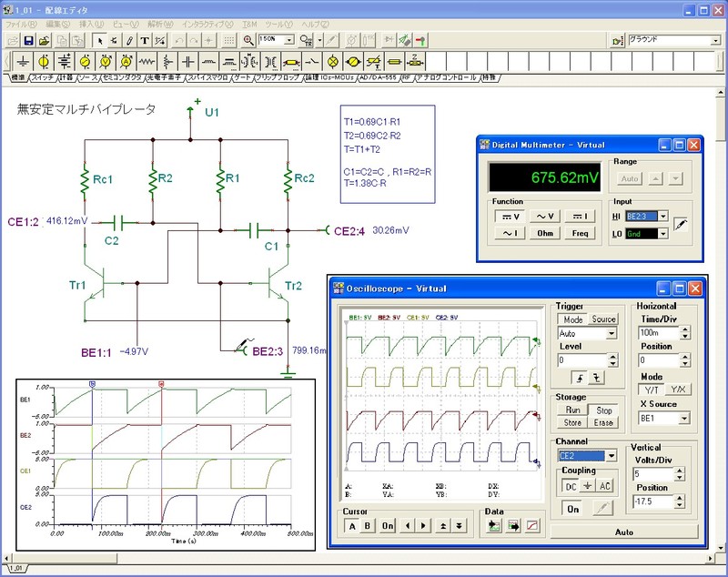The width and height of the screenshot is (728, 577).
Task: Click the oscilloscope Stop storage button
Action: [603, 410]
